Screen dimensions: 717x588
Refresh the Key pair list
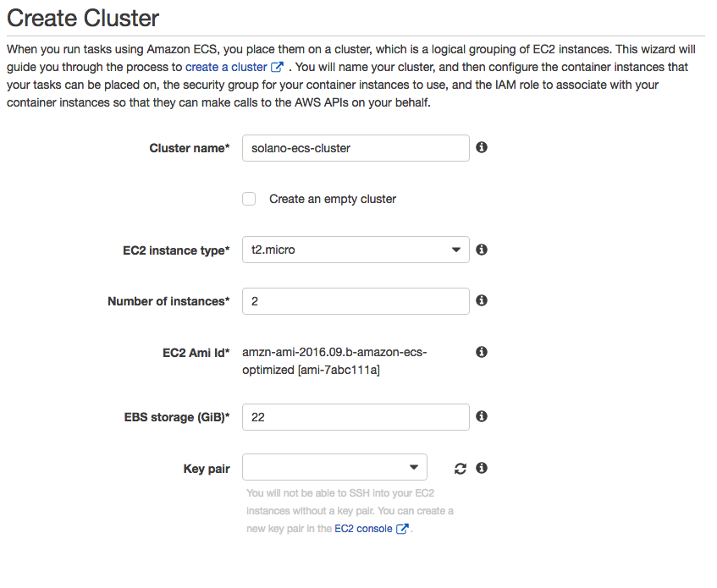coord(460,469)
